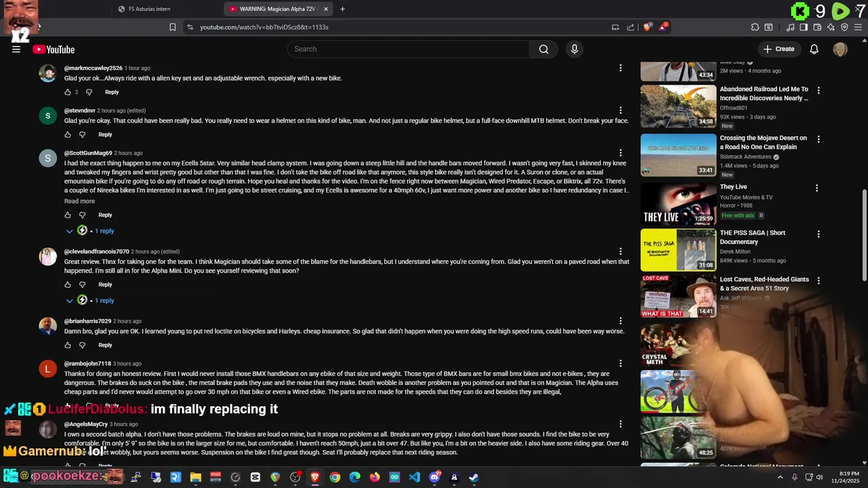This screenshot has height=488, width=868.
Task: Reply to @markmccawley2526's comment
Action: pos(112,92)
